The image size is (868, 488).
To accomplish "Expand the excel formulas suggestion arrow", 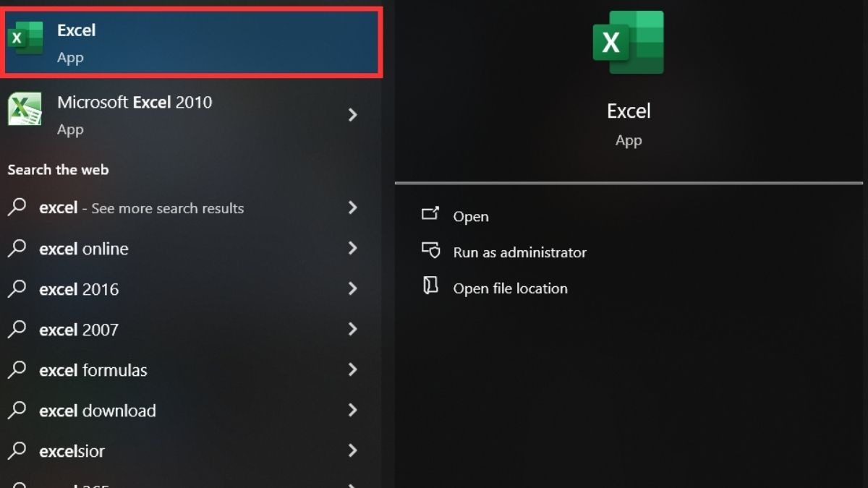I will pos(353,369).
